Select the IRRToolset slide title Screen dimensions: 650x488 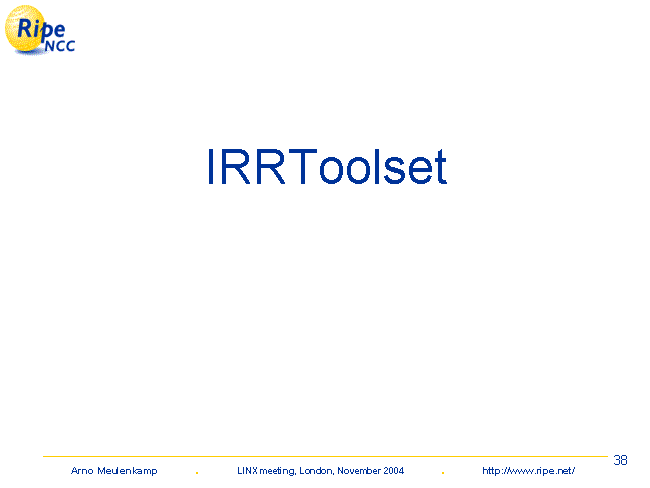[x=326, y=168]
